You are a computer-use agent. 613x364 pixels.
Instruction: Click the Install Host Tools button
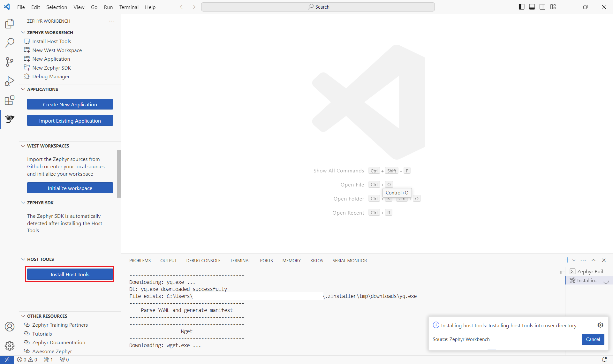click(x=70, y=274)
